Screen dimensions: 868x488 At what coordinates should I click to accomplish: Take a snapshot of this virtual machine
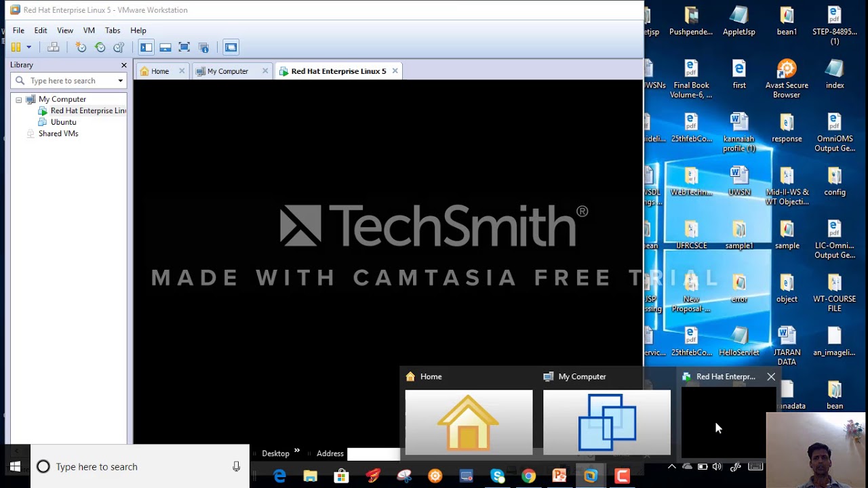[81, 47]
